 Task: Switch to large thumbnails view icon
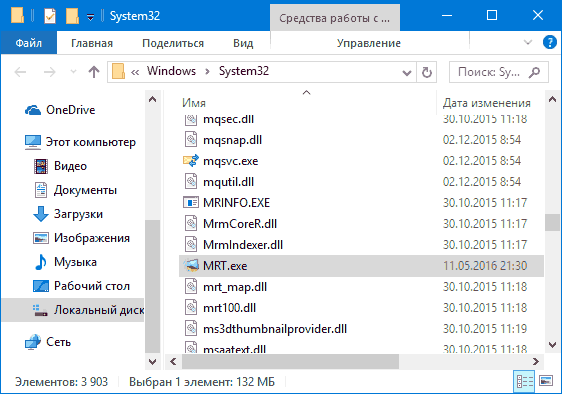click(546, 381)
